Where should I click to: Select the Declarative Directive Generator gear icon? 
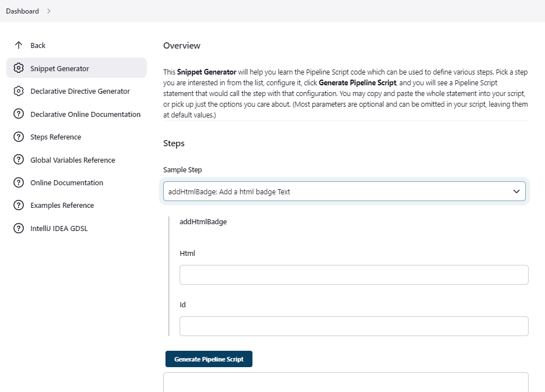tap(18, 91)
